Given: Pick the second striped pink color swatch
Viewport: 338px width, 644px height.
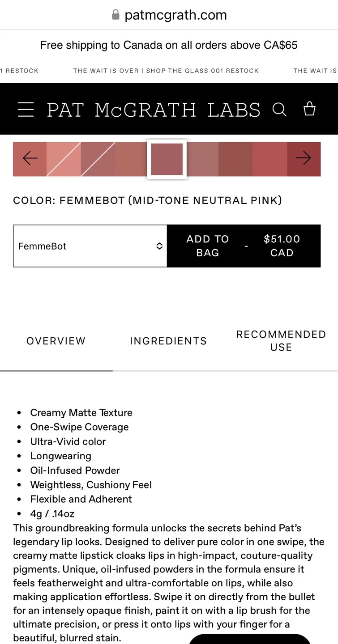Looking at the screenshot, I should (x=98, y=159).
